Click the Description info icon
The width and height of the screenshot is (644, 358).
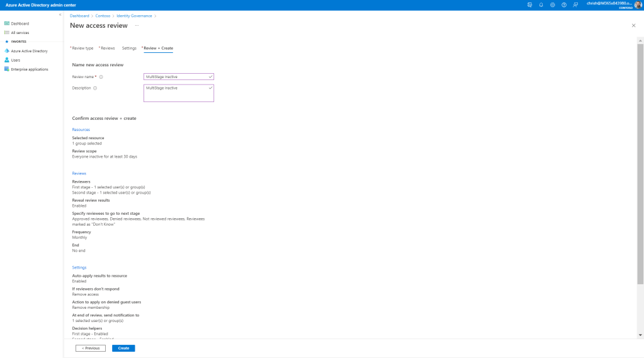95,88
